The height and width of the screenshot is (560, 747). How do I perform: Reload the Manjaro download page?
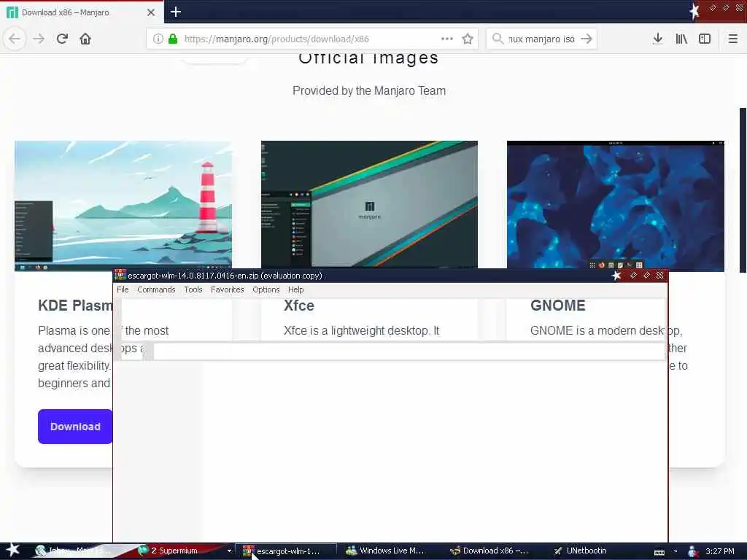pos(62,39)
